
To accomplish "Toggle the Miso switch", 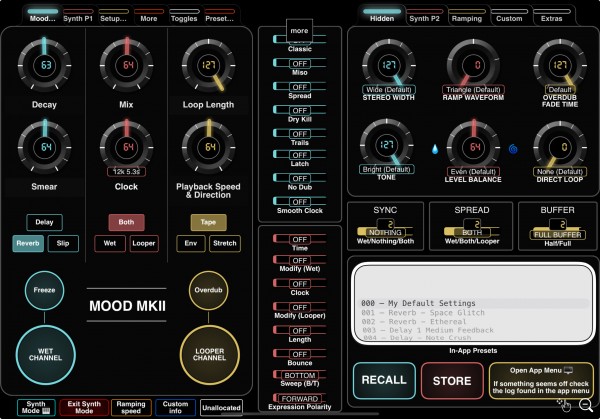I will pyautogui.click(x=300, y=64).
